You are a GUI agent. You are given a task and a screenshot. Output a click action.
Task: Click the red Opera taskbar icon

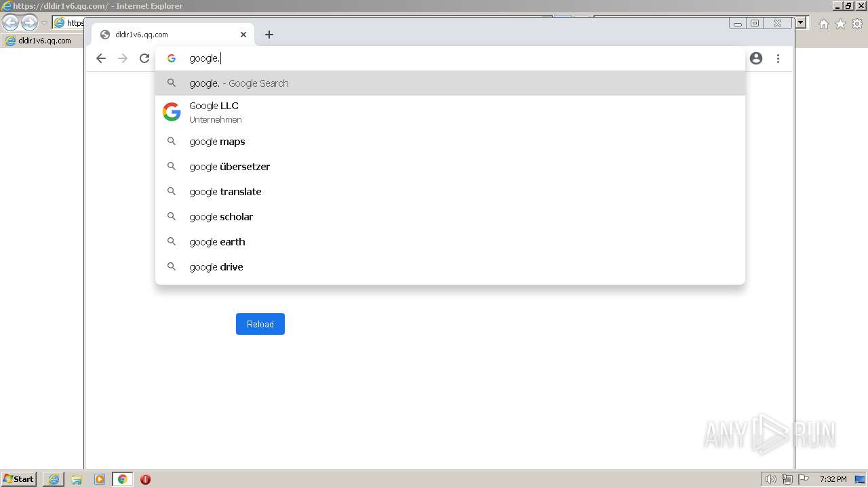[145, 479]
